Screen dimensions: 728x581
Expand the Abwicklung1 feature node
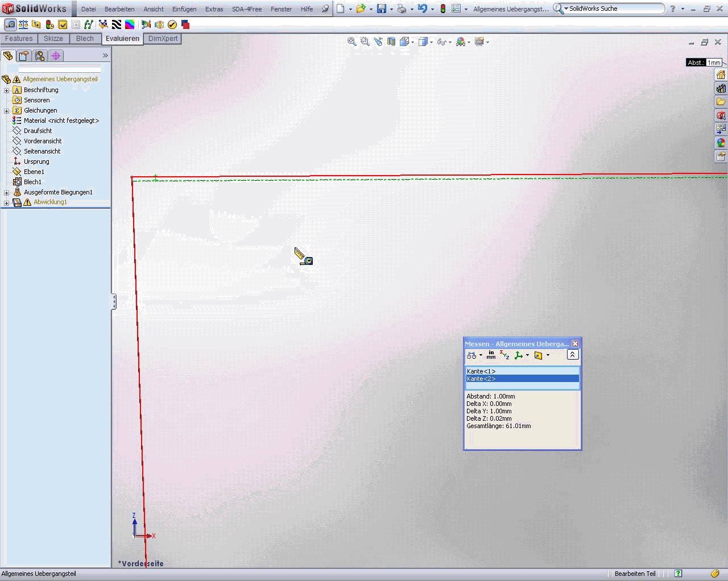(7, 202)
